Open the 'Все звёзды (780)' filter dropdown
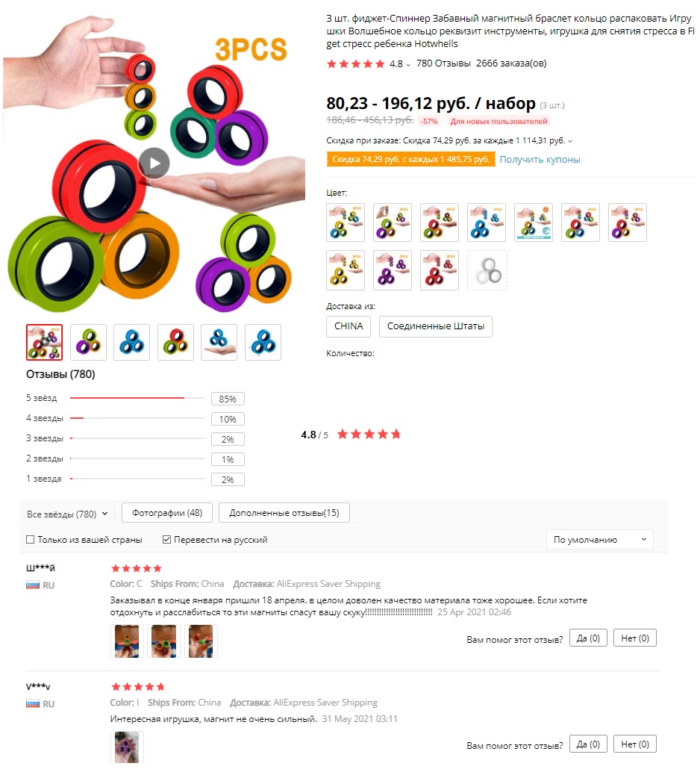700x781 pixels. pyautogui.click(x=67, y=514)
